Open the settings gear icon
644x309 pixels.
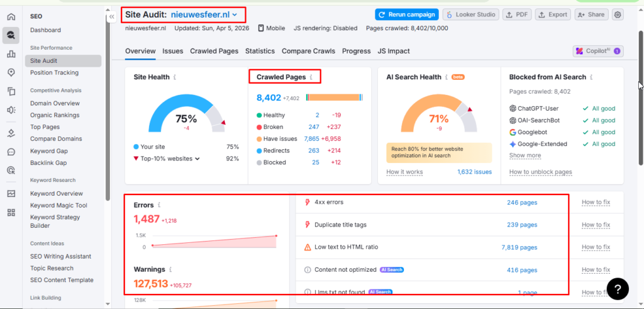pos(618,14)
